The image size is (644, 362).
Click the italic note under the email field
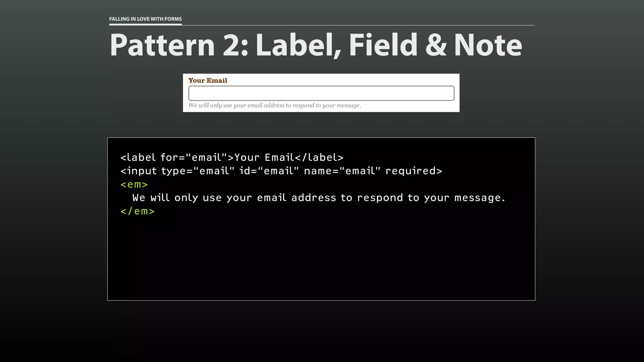[x=275, y=106]
